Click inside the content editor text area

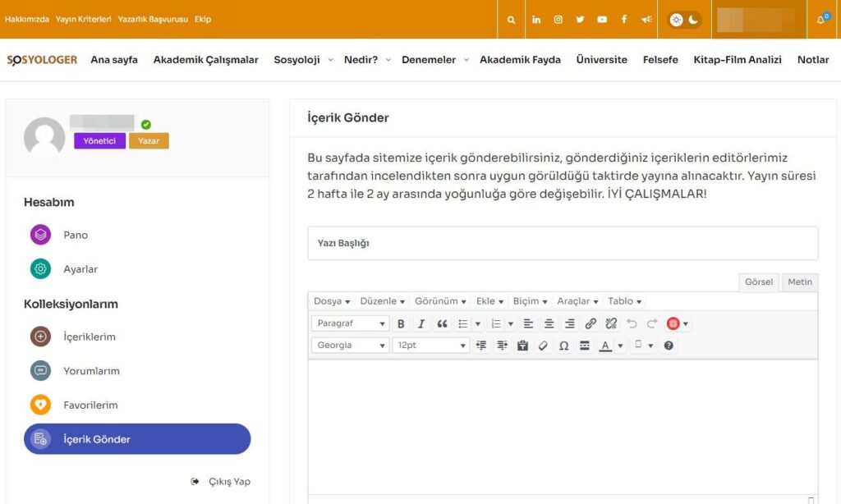coord(563,426)
